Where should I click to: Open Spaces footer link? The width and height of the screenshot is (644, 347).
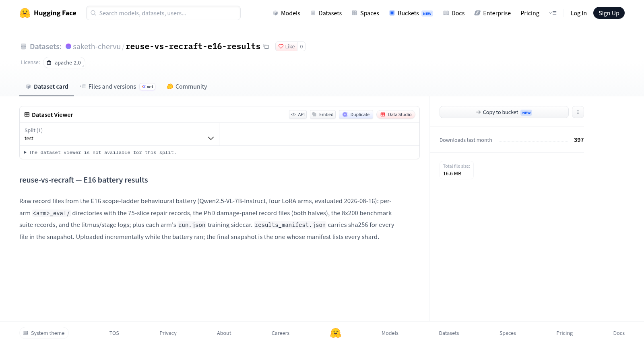[508, 333]
